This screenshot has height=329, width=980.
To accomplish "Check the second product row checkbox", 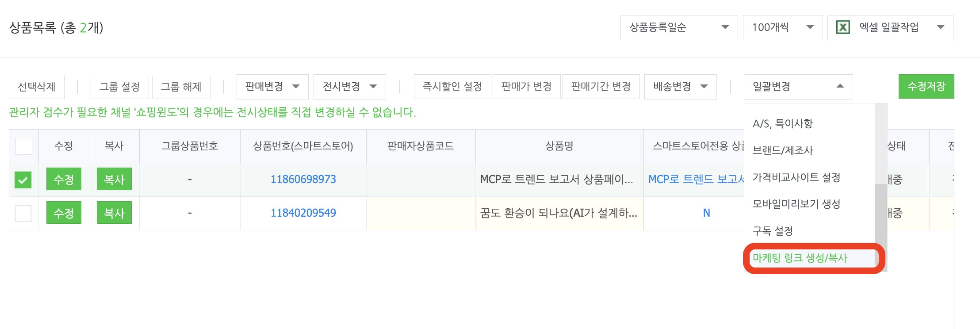I will point(23,213).
